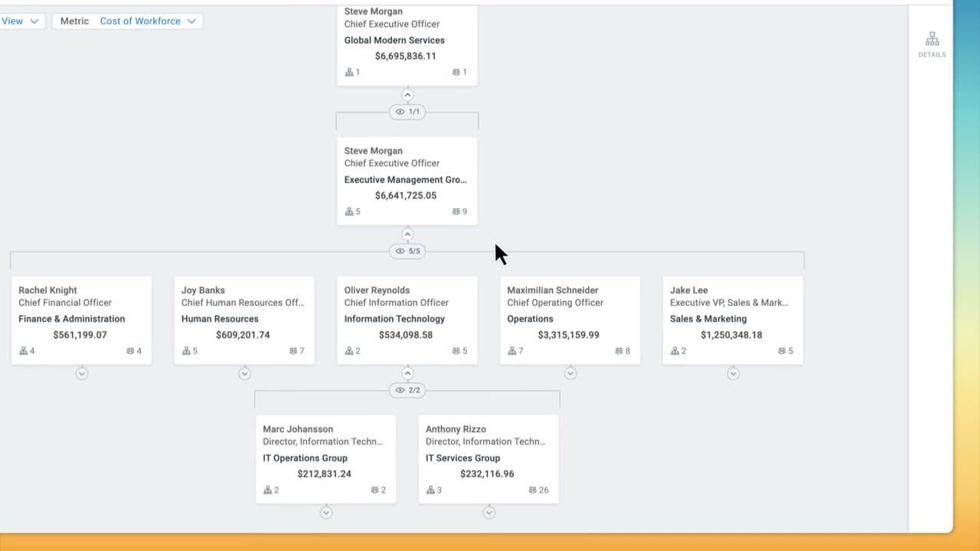Click the Maximilian Schneider name
Viewport: 980px width, 551px height.
pyautogui.click(x=553, y=291)
